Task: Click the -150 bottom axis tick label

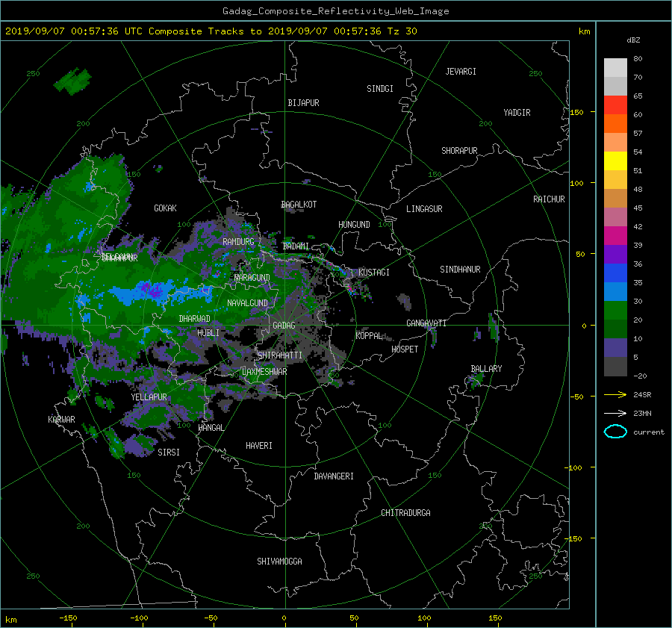Action: coord(68,618)
